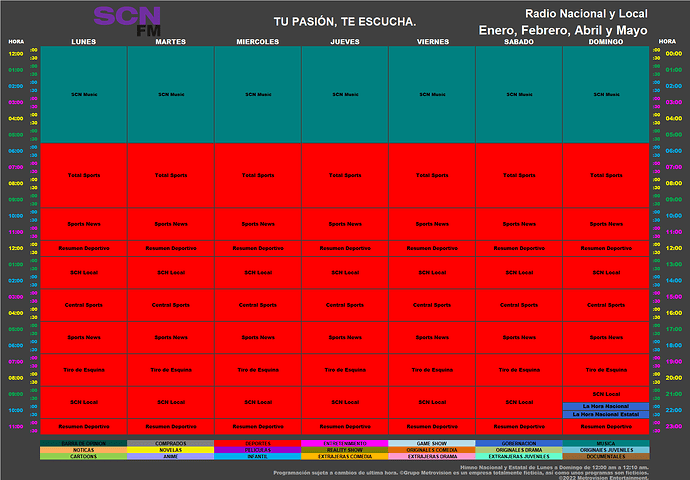Select the MARTES column header
Image resolution: width=690 pixels, height=480 pixels.
point(171,42)
